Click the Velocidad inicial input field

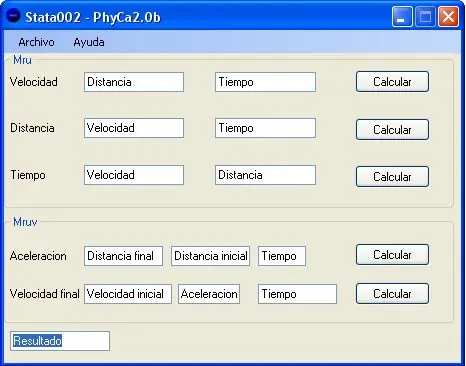pyautogui.click(x=128, y=294)
